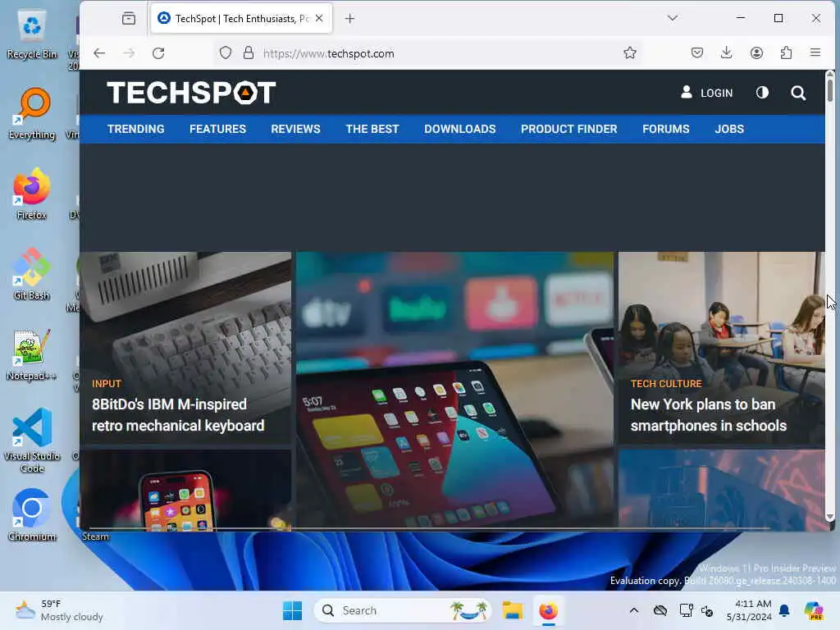The width and height of the screenshot is (840, 630).
Task: Click the scrollbar down arrow
Action: tap(830, 517)
